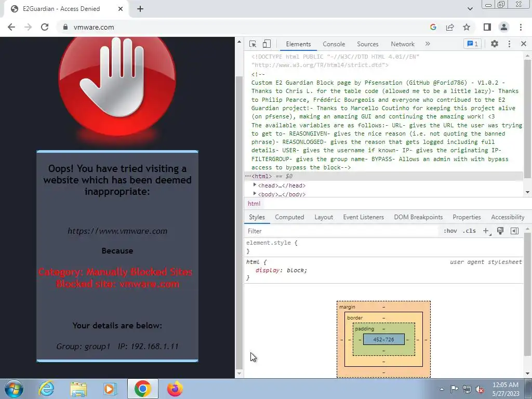Open the issues counter badge showing 1
532x399 pixels.
[472, 44]
